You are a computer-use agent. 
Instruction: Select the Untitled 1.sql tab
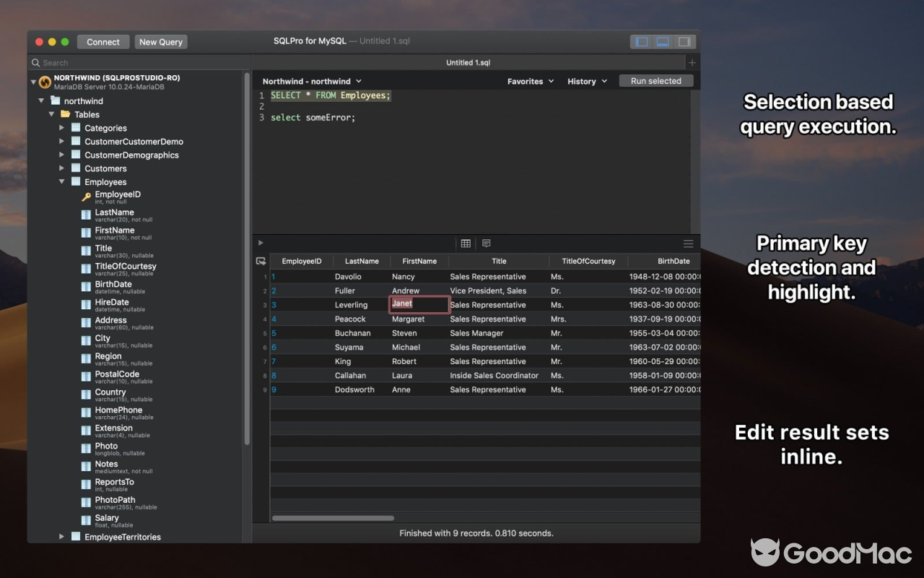[x=468, y=62]
